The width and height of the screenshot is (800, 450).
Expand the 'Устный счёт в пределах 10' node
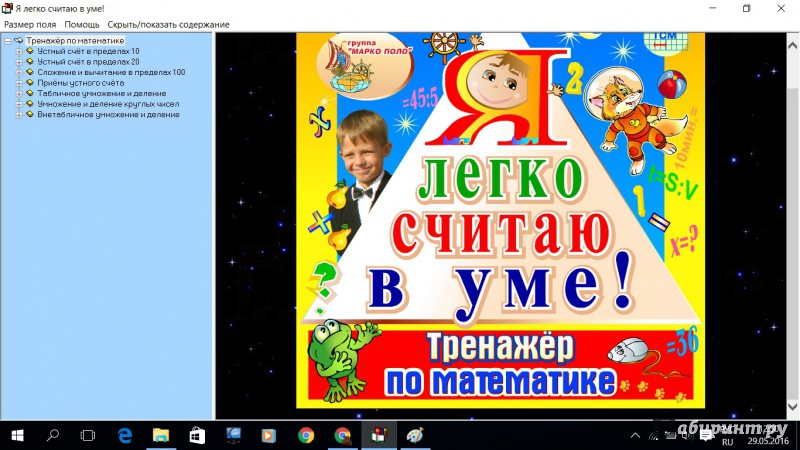click(18, 51)
